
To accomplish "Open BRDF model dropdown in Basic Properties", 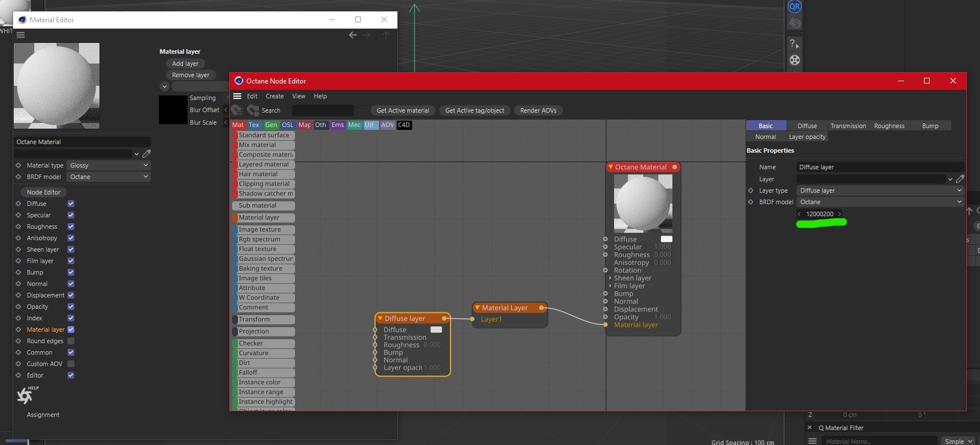I will (880, 202).
